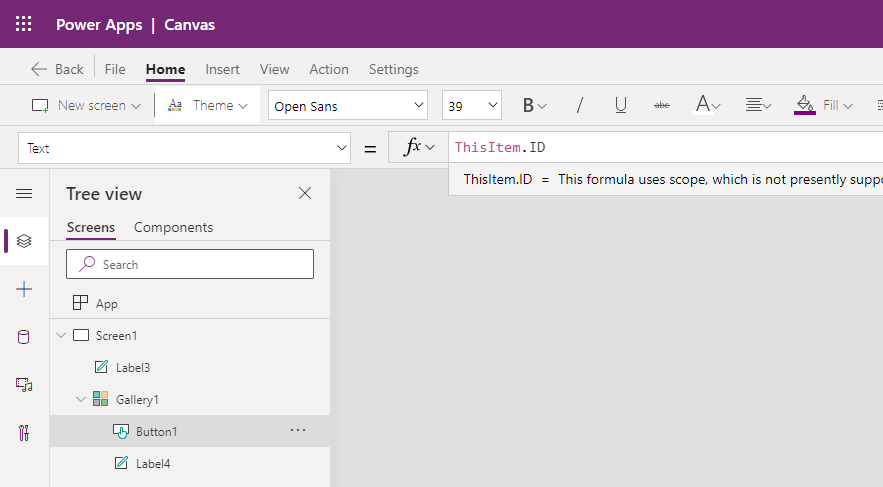Switch to the Components tab
This screenshot has width=883, height=487.
173,227
